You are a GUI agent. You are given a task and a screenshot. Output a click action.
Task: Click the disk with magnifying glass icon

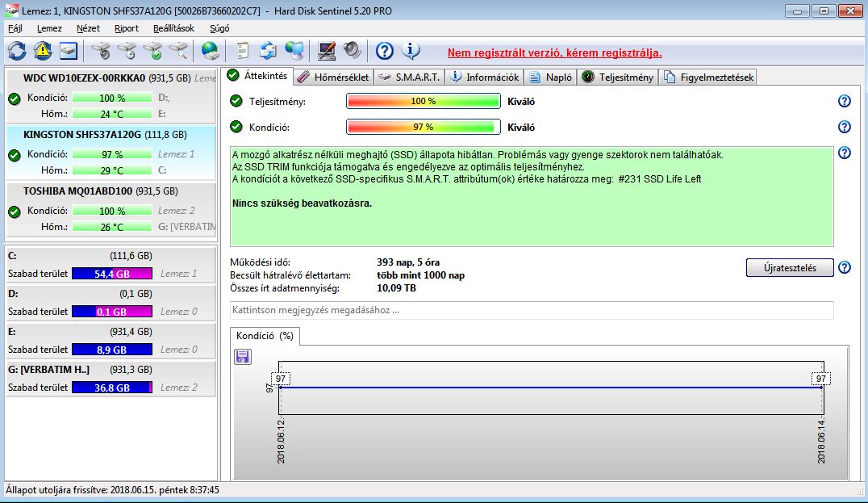(178, 51)
